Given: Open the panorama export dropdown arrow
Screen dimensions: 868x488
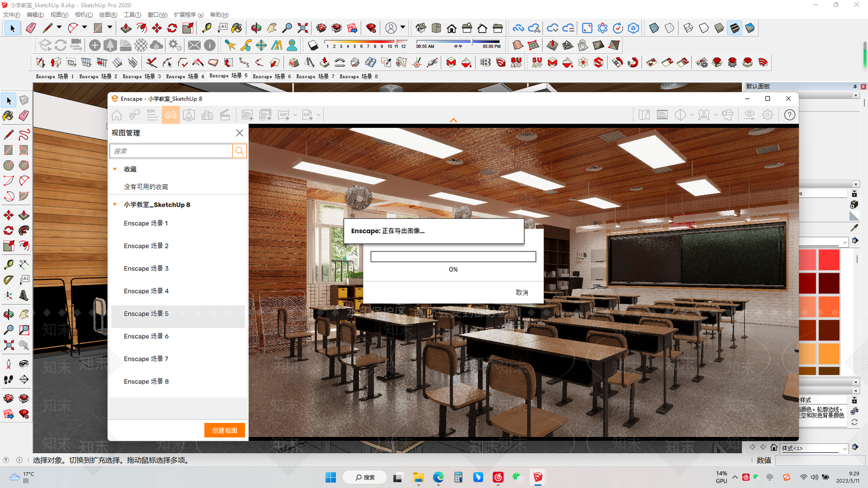Looking at the screenshot, I should [x=295, y=115].
